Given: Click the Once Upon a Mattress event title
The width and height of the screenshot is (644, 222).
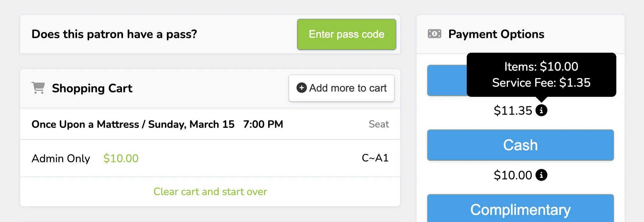Looking at the screenshot, I should click(85, 124).
